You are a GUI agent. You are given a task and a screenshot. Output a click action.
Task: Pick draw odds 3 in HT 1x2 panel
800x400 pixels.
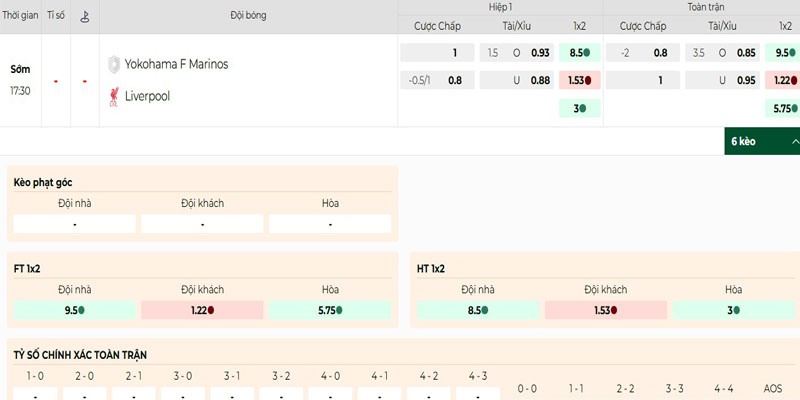733,310
